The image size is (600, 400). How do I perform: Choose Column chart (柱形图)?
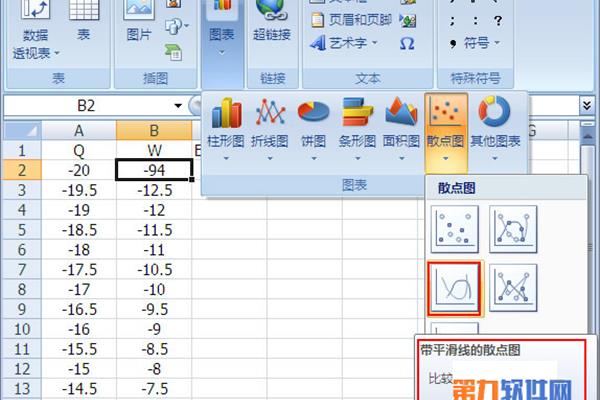pos(226,129)
